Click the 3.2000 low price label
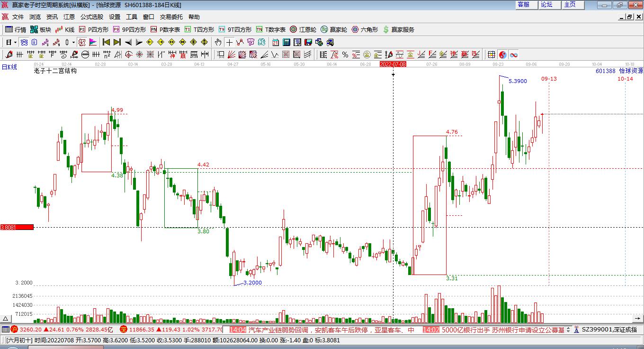This screenshot has height=349, width=644. [252, 283]
